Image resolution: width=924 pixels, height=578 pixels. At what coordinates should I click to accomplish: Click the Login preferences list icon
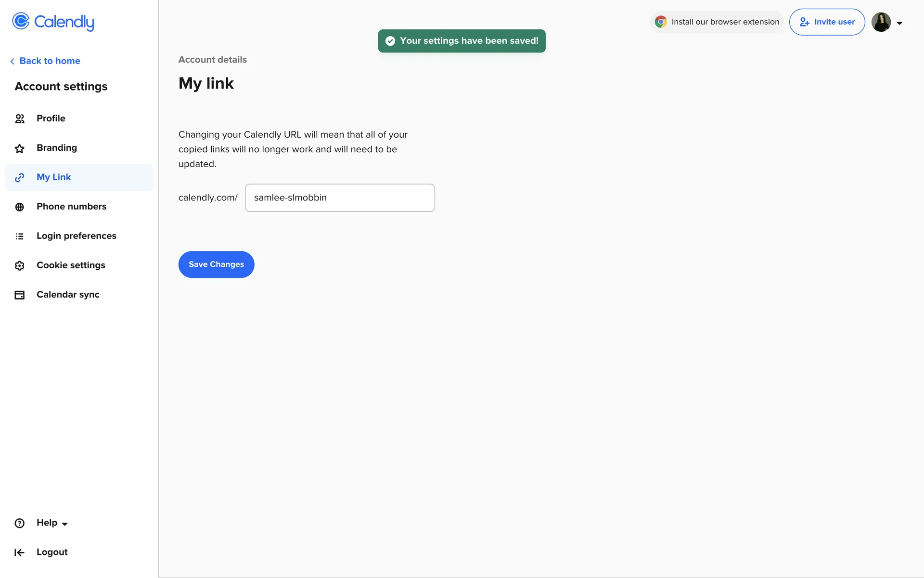pos(20,236)
